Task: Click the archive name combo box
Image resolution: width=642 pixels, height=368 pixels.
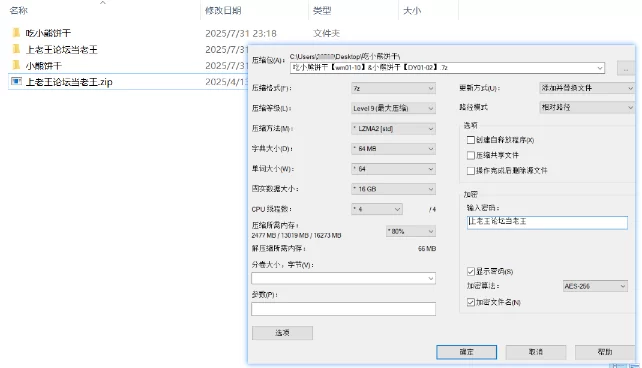Action: [447, 68]
